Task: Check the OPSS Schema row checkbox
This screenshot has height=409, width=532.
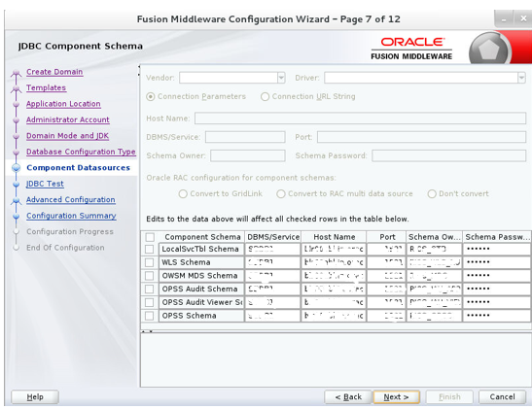Action: pos(149,316)
